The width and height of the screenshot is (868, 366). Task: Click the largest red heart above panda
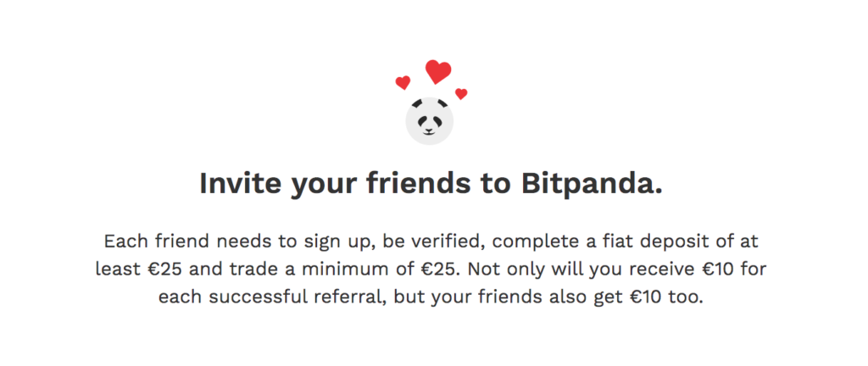tap(438, 72)
